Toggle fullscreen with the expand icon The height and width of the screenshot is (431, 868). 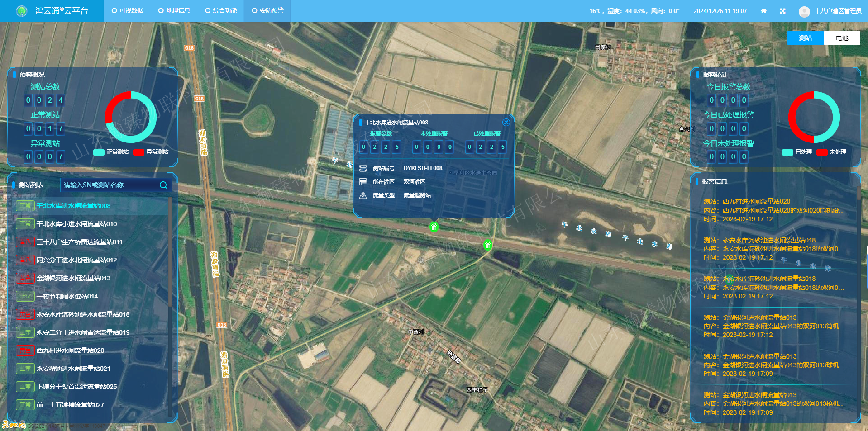point(782,11)
